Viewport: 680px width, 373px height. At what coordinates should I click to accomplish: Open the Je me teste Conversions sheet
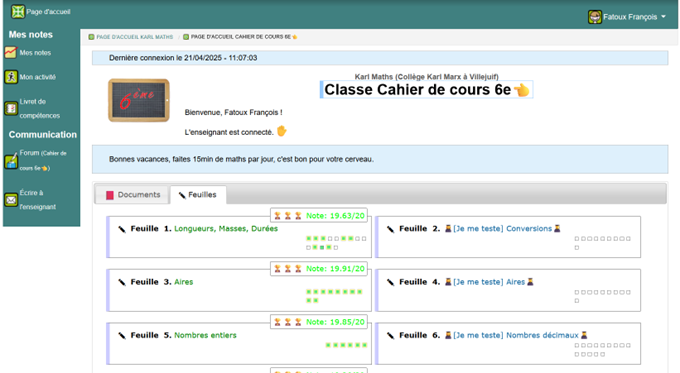(503, 229)
